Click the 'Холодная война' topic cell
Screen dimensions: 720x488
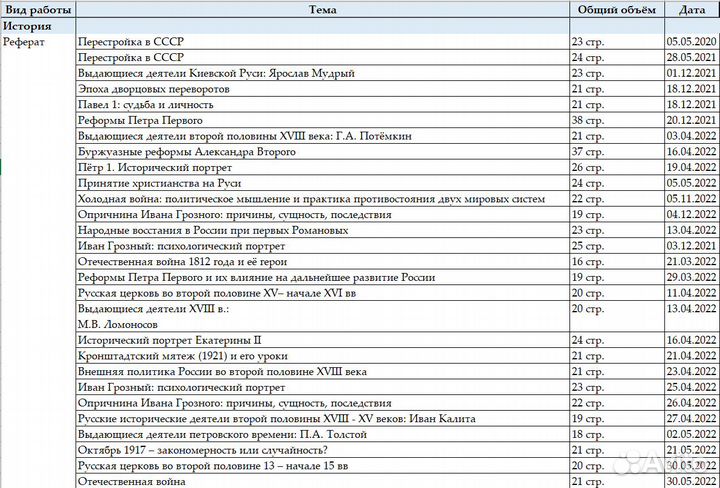pyautogui.click(x=322, y=199)
